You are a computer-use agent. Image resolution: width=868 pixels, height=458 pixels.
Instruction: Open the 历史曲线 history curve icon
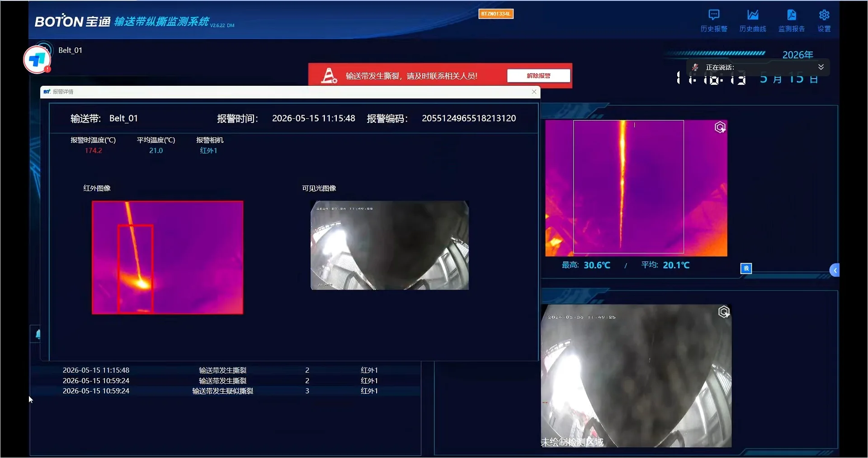753,21
